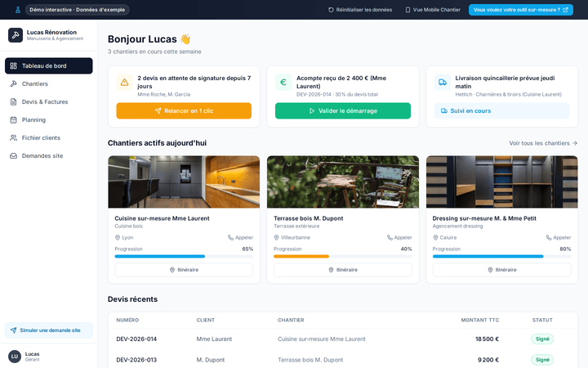Click the DEV-2026-014 quote number
This screenshot has width=588, height=368.
136,339
